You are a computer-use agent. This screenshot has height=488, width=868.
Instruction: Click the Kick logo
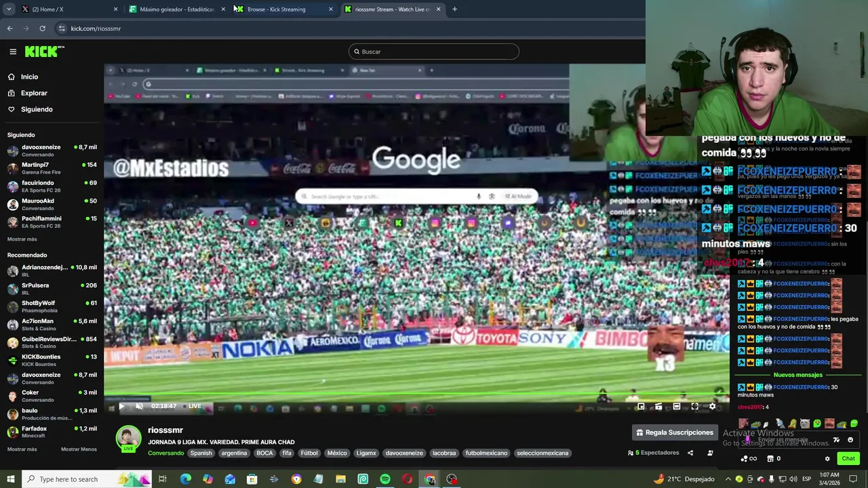(x=45, y=52)
